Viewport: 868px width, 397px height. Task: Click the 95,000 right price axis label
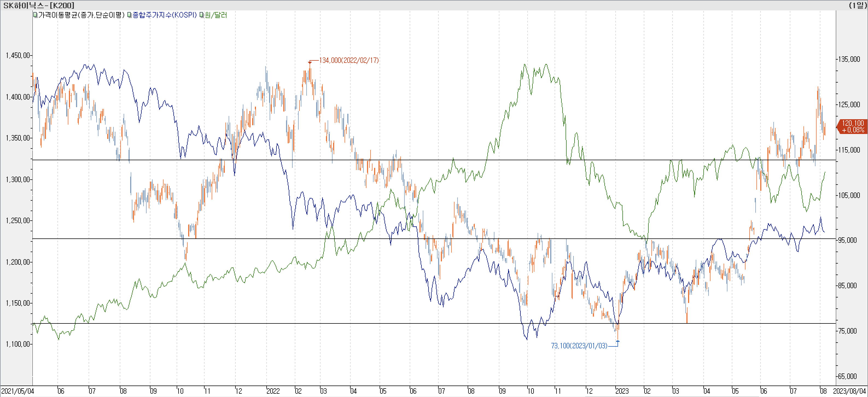(847, 240)
